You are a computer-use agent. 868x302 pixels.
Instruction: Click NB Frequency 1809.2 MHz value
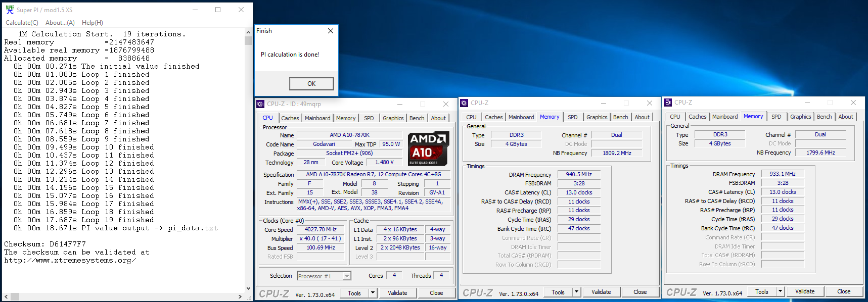(617, 153)
